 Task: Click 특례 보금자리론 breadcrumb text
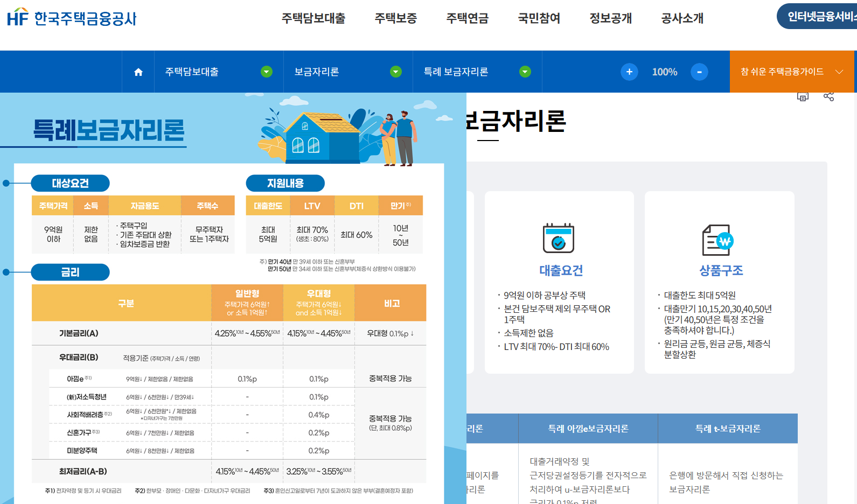[x=456, y=72]
